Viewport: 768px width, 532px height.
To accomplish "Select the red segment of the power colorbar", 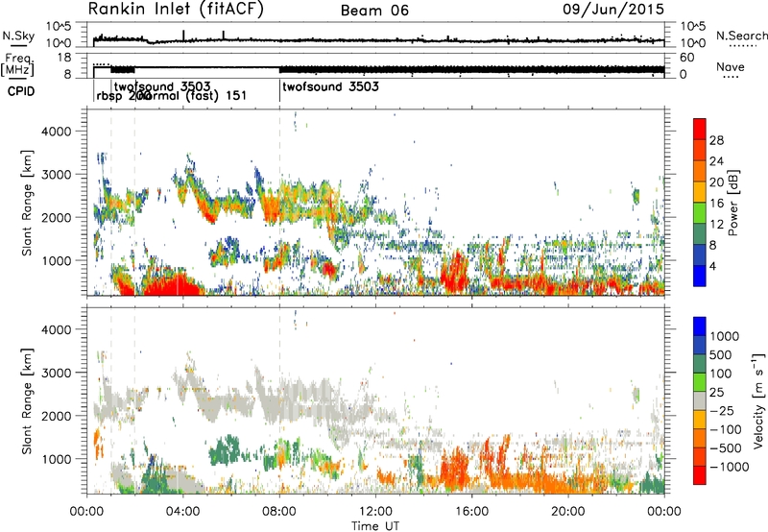I will [700, 129].
